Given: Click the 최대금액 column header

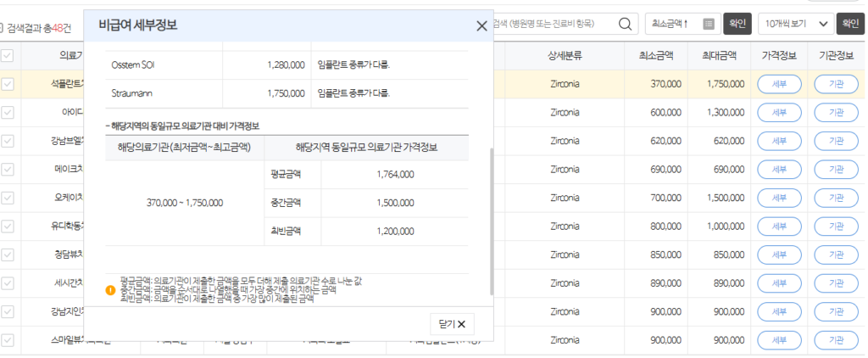Looking at the screenshot, I should pos(719,55).
